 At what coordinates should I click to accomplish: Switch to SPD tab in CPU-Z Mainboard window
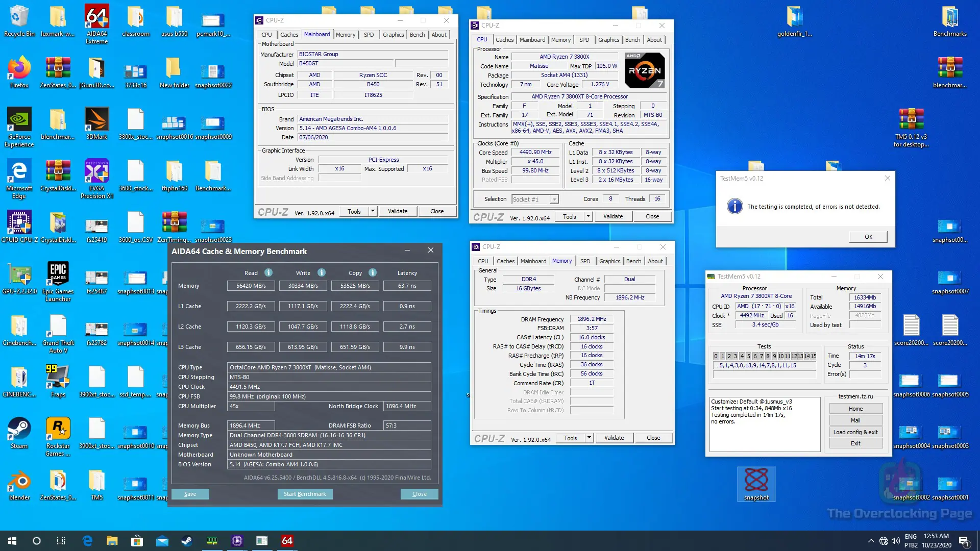click(369, 35)
